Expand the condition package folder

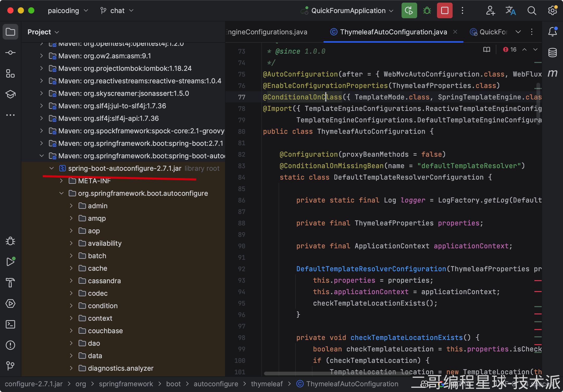click(x=71, y=306)
